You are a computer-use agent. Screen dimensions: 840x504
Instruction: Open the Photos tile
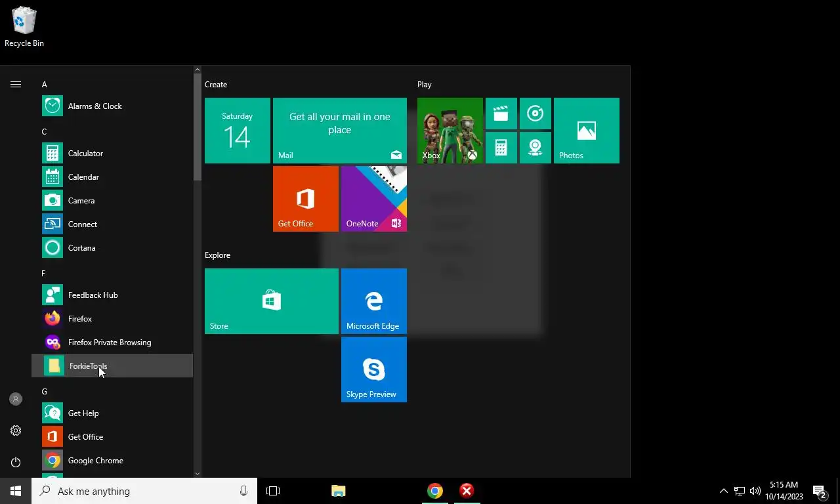tap(587, 131)
